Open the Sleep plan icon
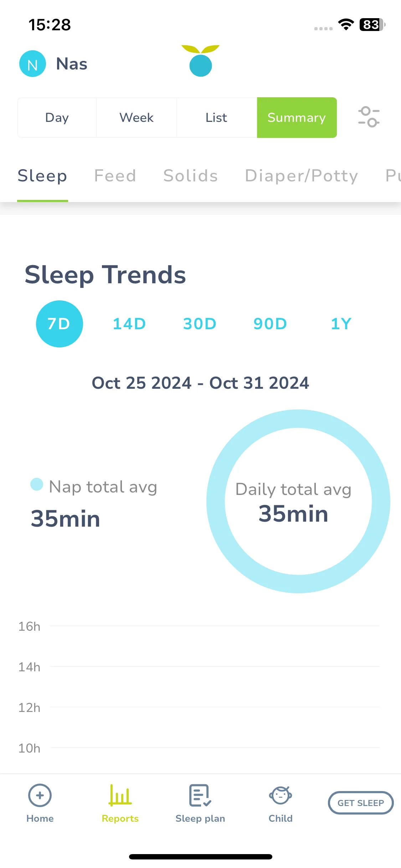 [200, 795]
